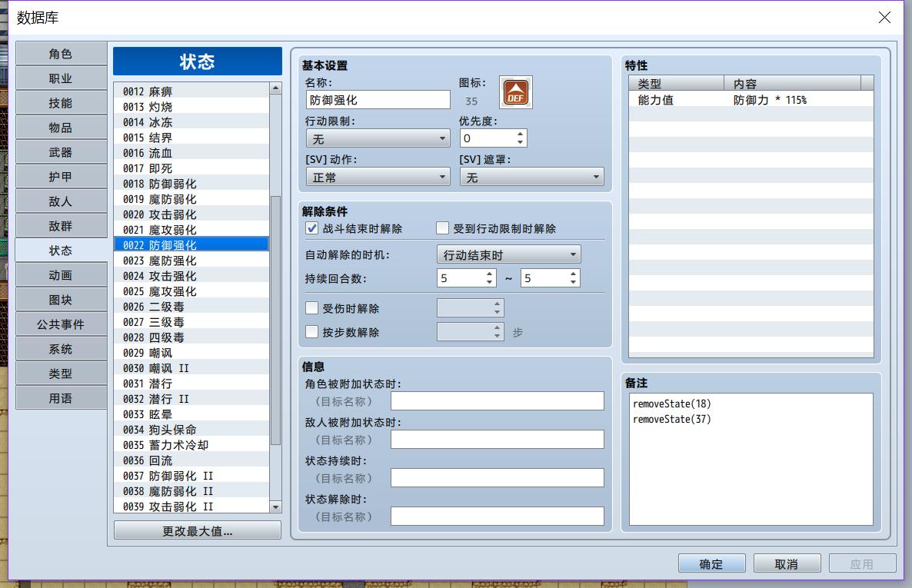912x588 pixels.
Task: Click the 取消 button
Action: tap(787, 563)
